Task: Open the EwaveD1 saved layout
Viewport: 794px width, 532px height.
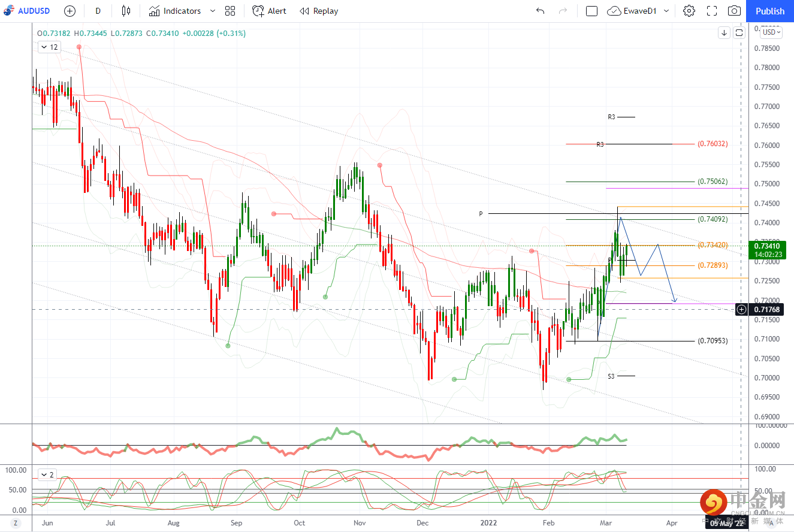Action: pyautogui.click(x=632, y=11)
